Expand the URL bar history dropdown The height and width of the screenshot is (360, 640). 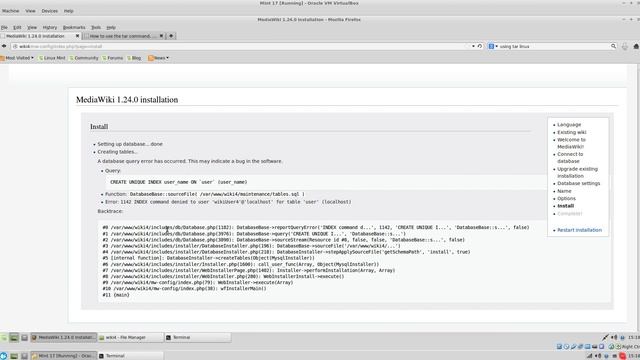click(473, 47)
